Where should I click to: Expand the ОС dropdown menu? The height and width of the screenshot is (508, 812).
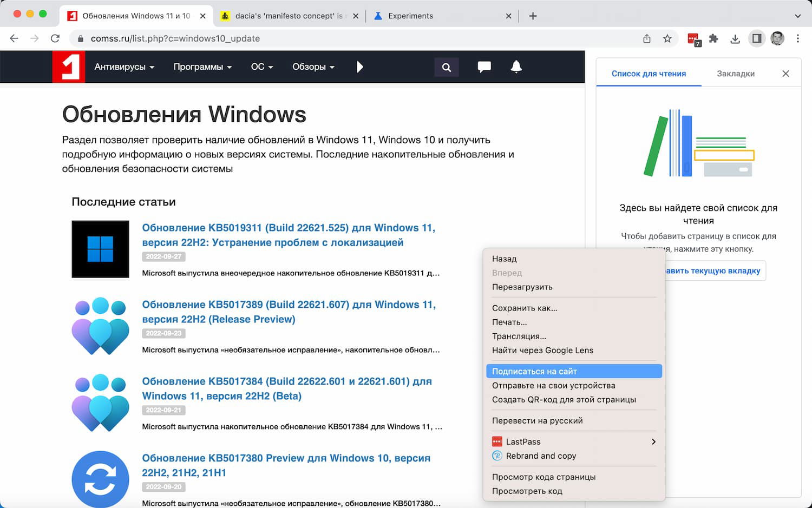(x=262, y=67)
